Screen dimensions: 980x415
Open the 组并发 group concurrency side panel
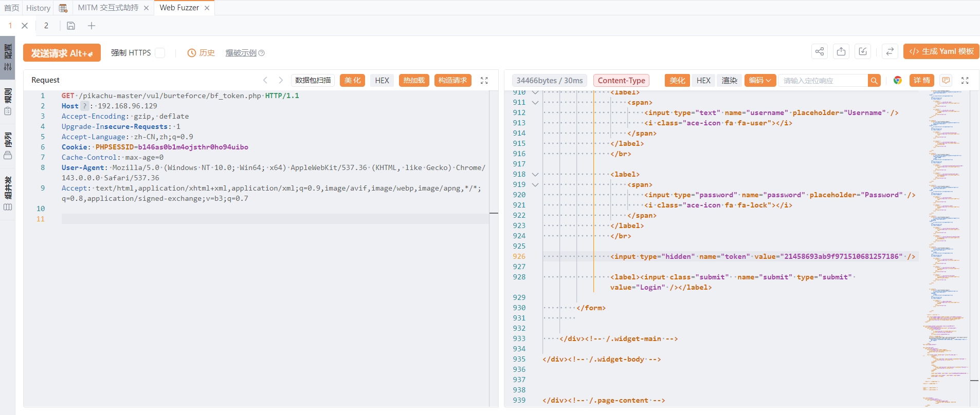(8, 193)
